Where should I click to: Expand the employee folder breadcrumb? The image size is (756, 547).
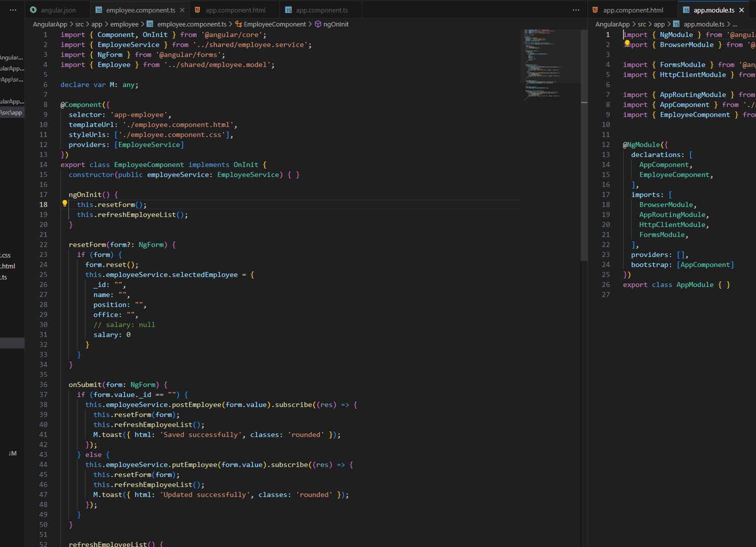pyautogui.click(x=124, y=24)
